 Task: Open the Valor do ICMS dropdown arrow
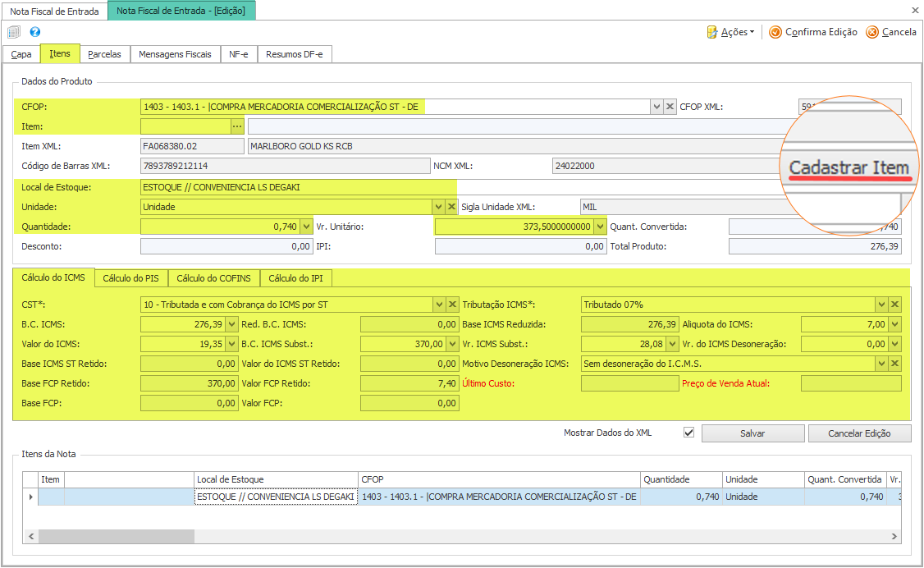coord(232,344)
